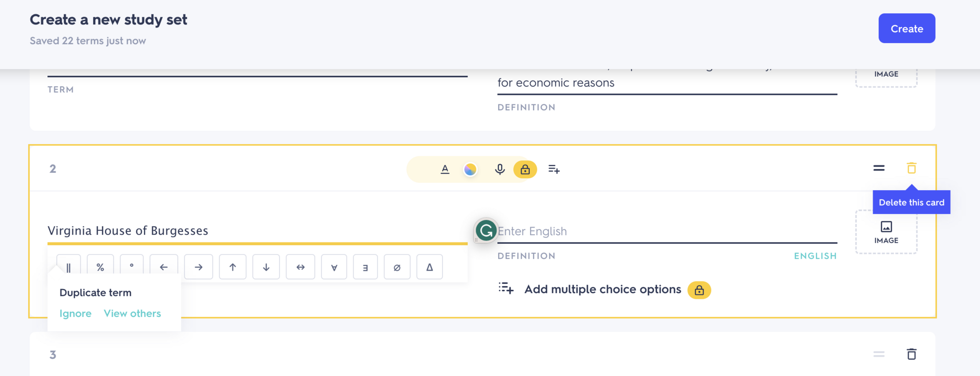Click the Grammarly green G icon
The image size is (980, 376).
pos(486,231)
